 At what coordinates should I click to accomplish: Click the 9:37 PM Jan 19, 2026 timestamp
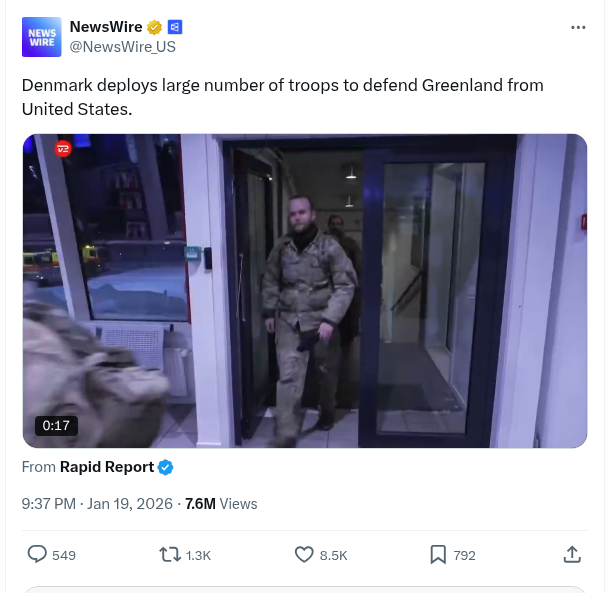click(97, 504)
